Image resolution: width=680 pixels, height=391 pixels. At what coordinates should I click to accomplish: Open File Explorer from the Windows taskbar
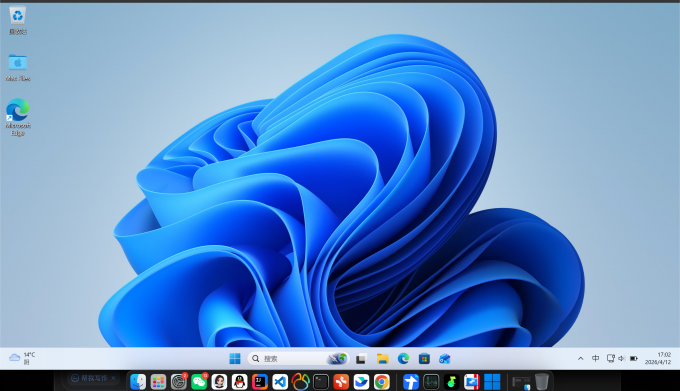(x=382, y=358)
